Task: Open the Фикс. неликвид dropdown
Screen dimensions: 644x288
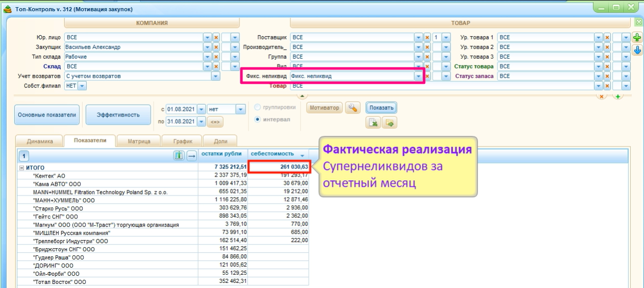Action: tap(418, 76)
